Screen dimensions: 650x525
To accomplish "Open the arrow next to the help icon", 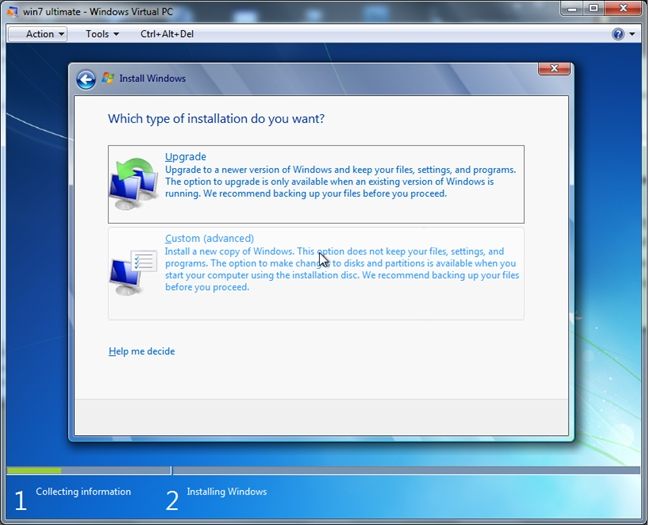I will [632, 34].
